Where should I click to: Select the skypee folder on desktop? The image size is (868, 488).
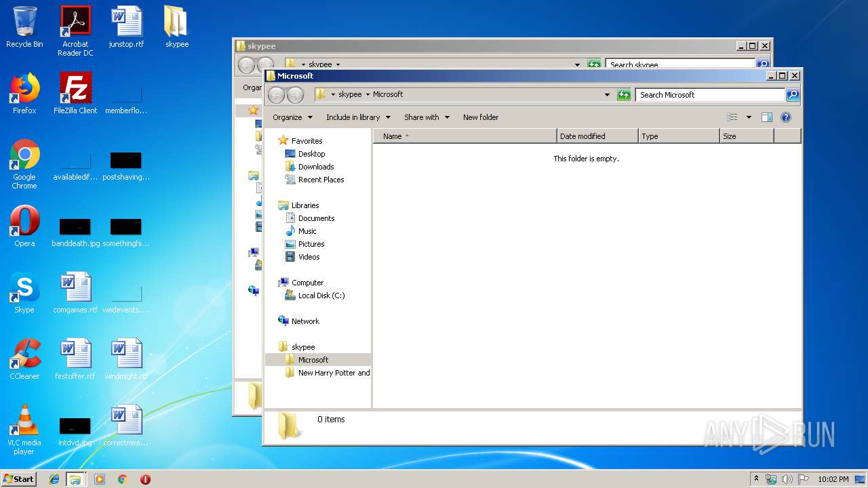pyautogui.click(x=177, y=27)
